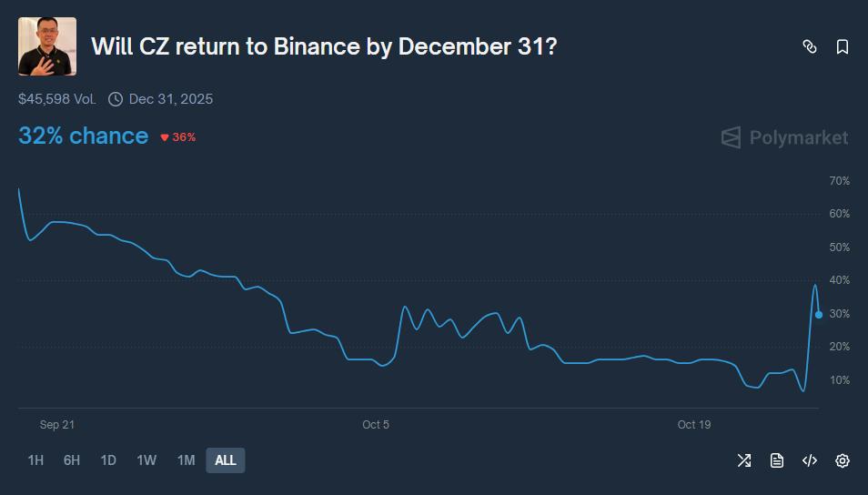The image size is (868, 495).
Task: Open the embed code icon
Action: [809, 460]
